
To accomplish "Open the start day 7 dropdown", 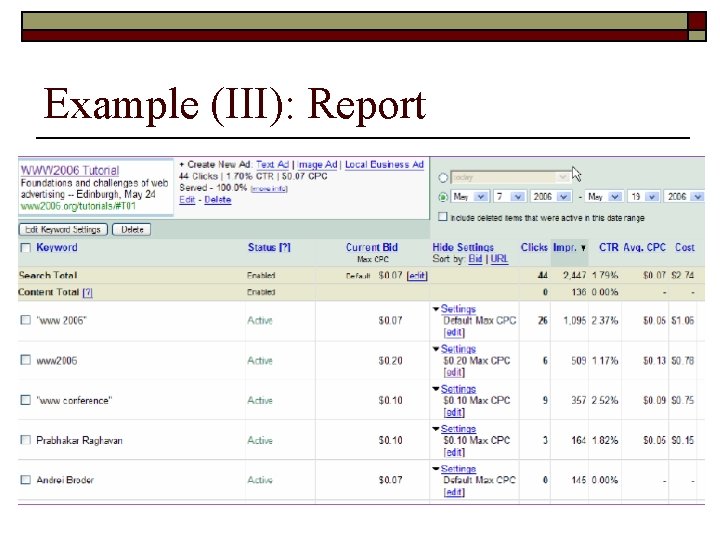I will coord(509,197).
